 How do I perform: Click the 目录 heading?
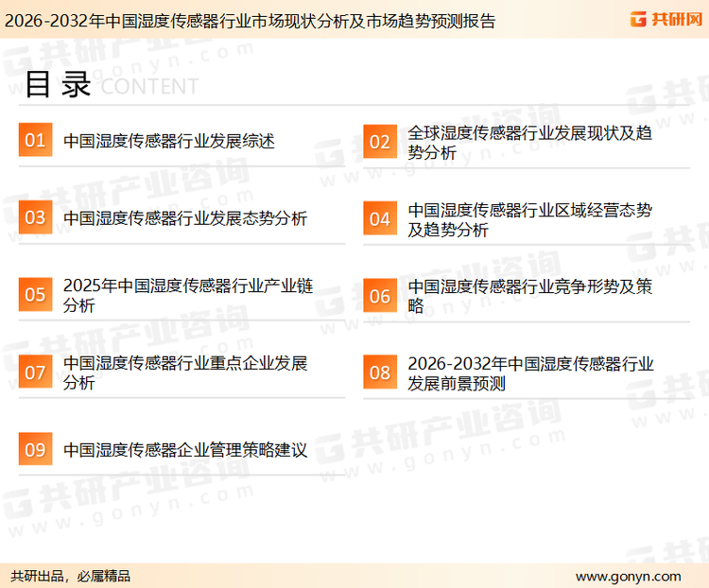(x=58, y=84)
